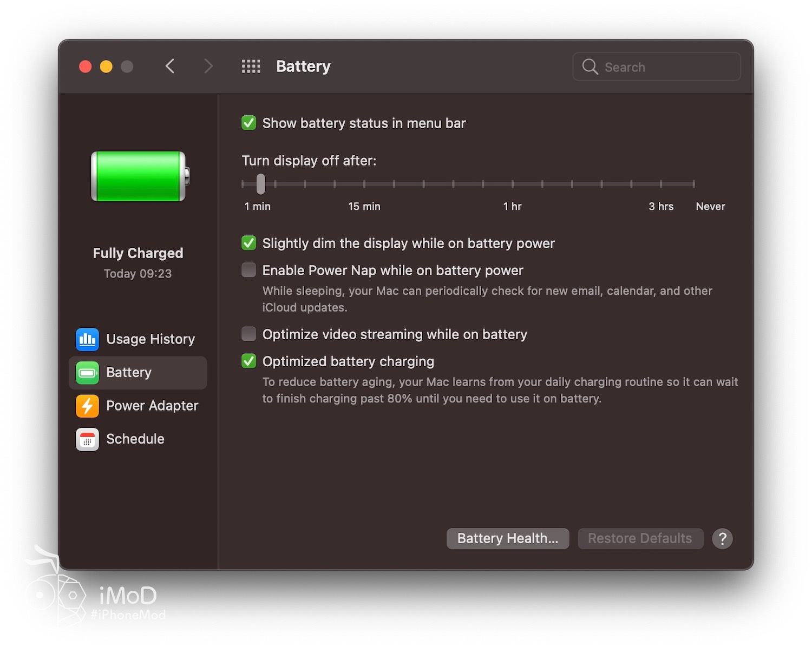
Task: Open Power Adapter settings
Action: [x=152, y=405]
